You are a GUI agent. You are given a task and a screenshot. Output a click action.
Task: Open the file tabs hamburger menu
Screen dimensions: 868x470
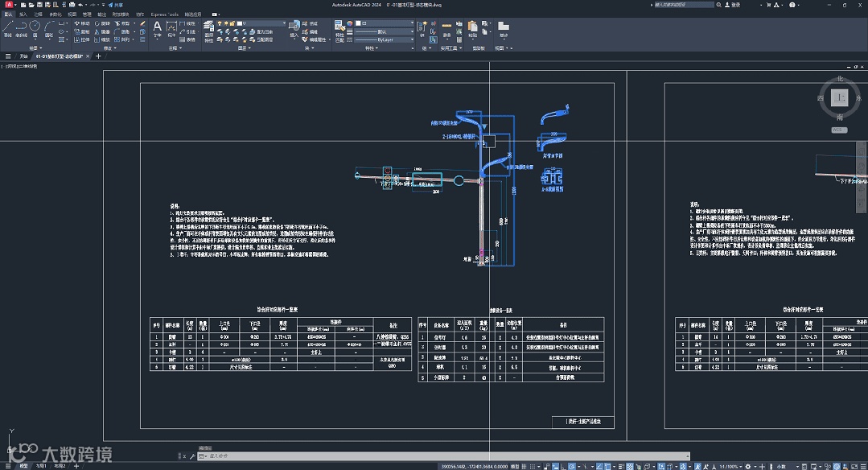click(8, 56)
